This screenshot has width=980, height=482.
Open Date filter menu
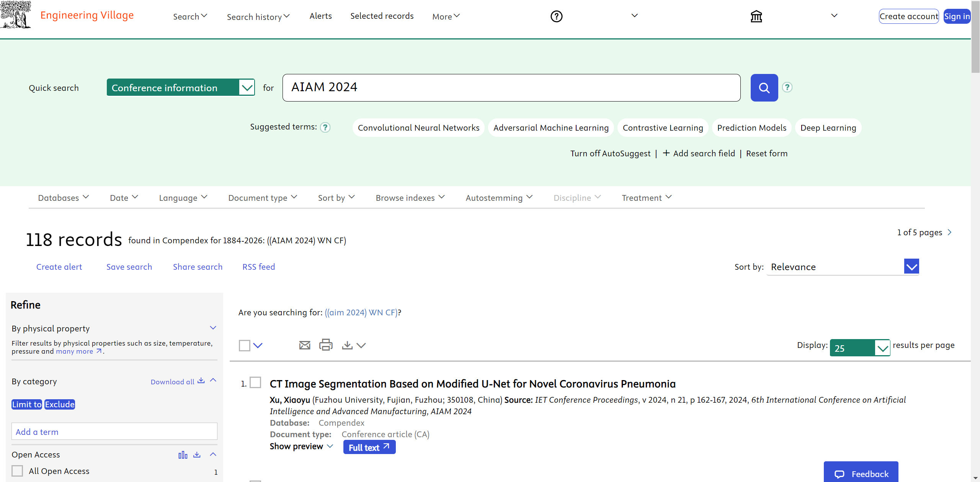click(124, 198)
